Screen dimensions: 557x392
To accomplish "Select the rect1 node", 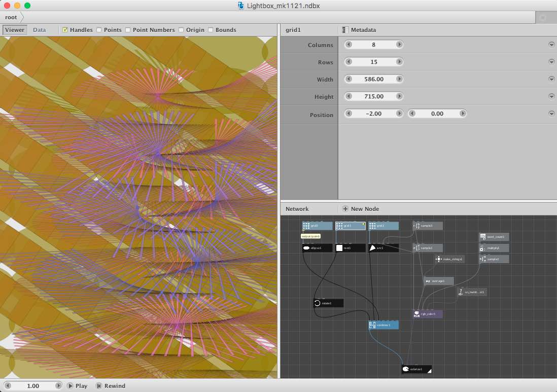I will [x=350, y=248].
